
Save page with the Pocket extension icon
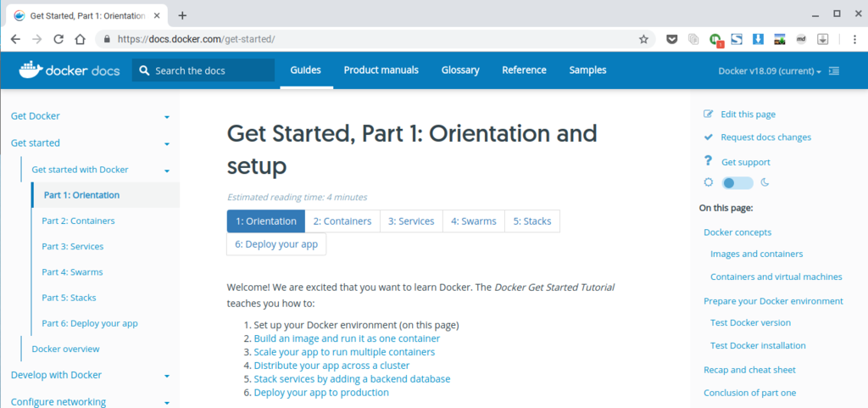point(672,39)
